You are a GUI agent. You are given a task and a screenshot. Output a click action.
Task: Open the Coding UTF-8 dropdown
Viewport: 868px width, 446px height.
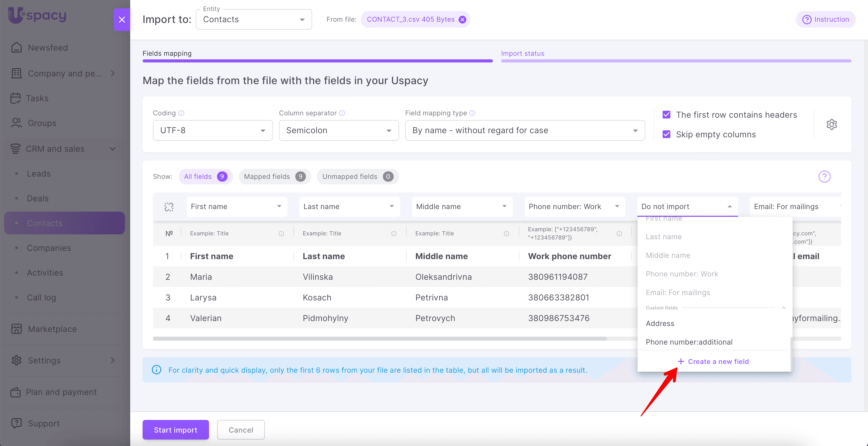tap(212, 130)
